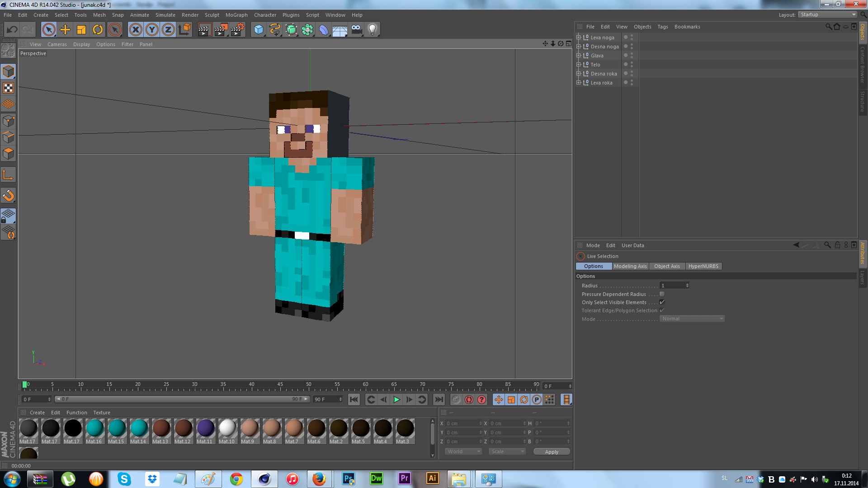Add a HyperNURBS generator object
The height and width of the screenshot is (488, 868).
click(x=292, y=30)
